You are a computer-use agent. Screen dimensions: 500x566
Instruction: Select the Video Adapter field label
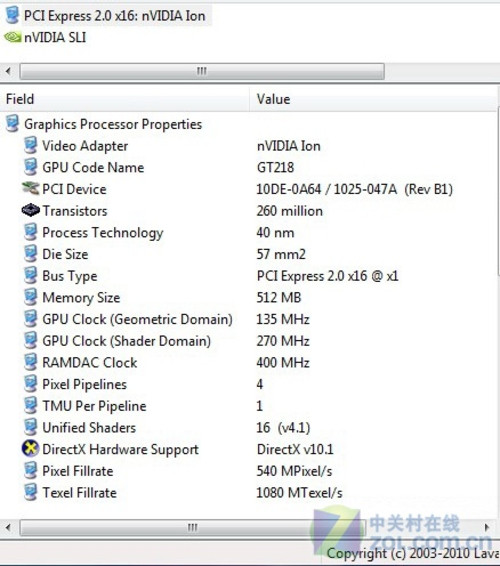click(85, 146)
